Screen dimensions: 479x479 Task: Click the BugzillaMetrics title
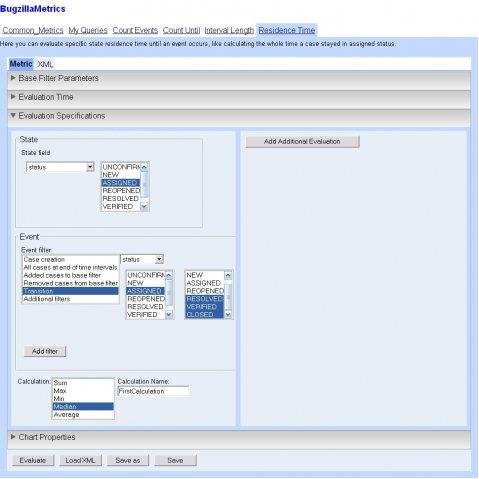click(x=33, y=9)
